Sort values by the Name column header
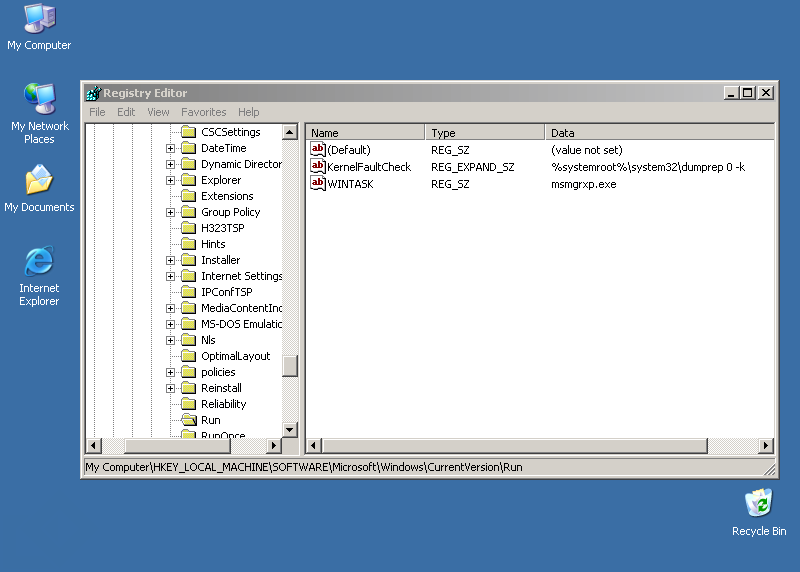 tap(365, 133)
